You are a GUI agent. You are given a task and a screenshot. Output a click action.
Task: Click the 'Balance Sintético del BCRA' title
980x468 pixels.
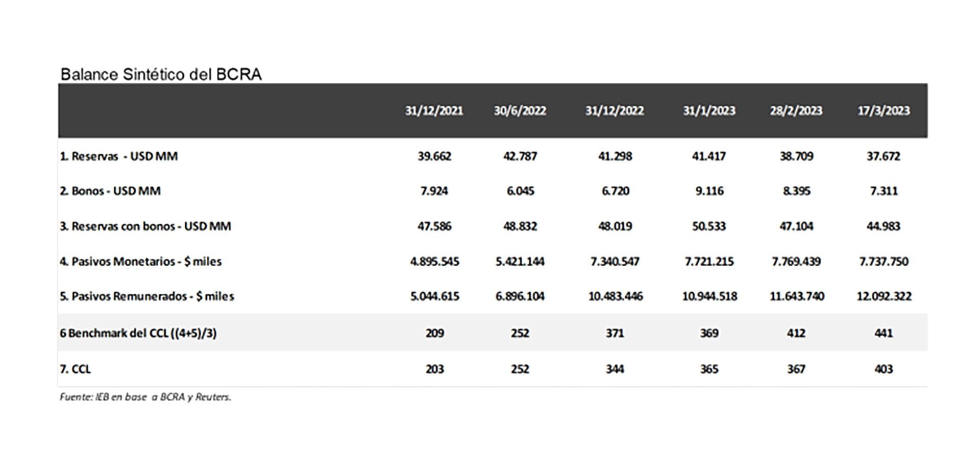click(161, 75)
